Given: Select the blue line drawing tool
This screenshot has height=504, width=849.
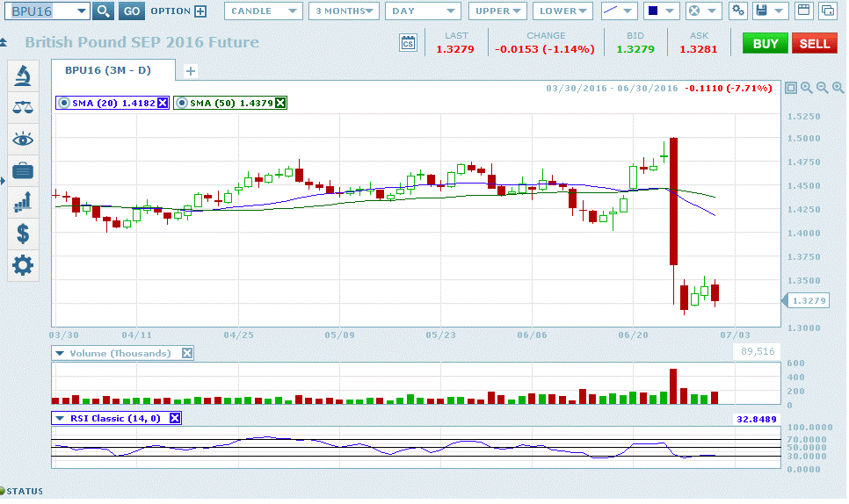Looking at the screenshot, I should pos(610,11).
